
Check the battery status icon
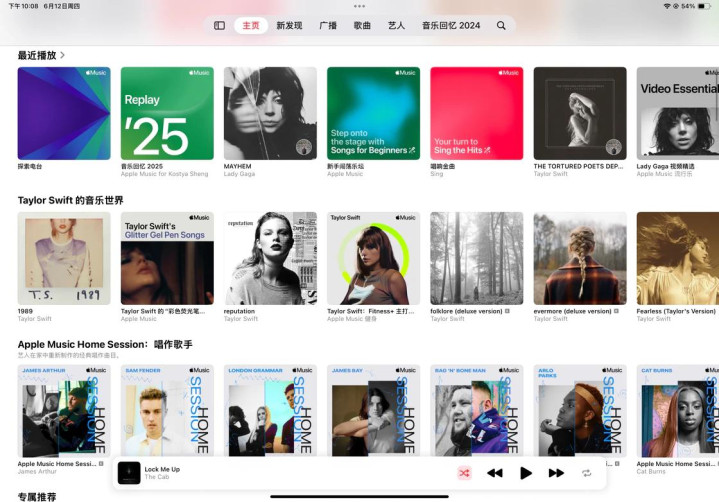(x=704, y=6)
